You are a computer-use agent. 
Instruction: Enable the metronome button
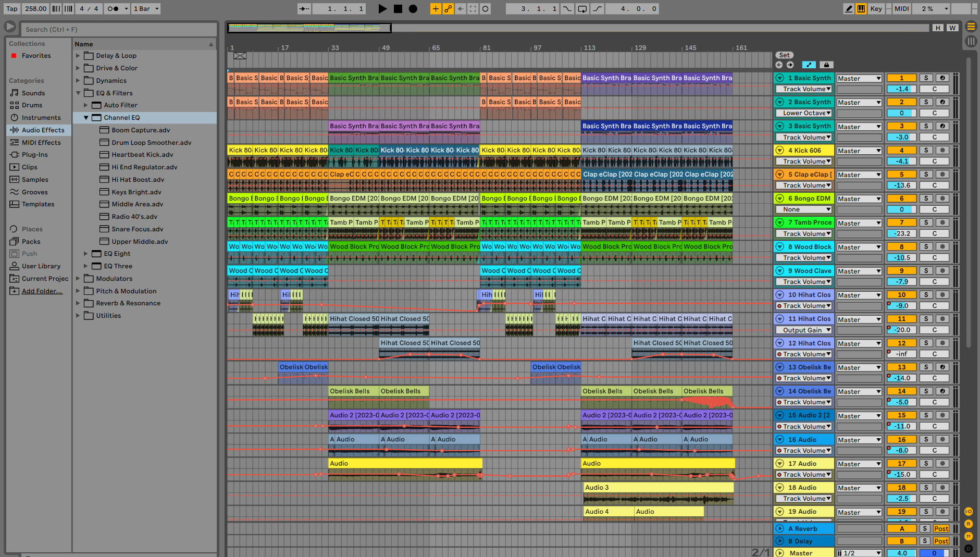(x=113, y=9)
